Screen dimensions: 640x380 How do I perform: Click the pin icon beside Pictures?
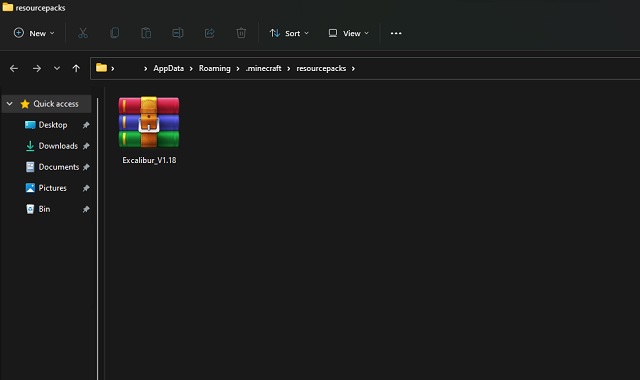[86, 188]
